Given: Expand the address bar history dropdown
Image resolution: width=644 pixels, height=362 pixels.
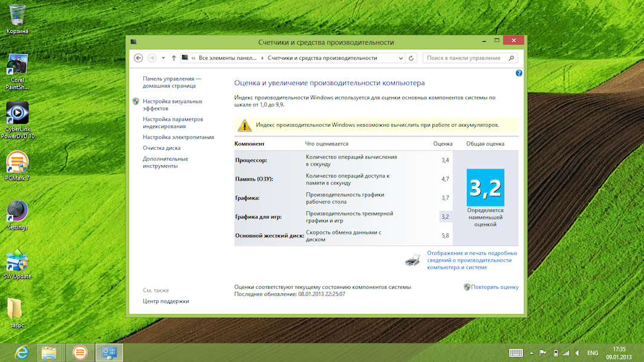Looking at the screenshot, I should [400, 58].
